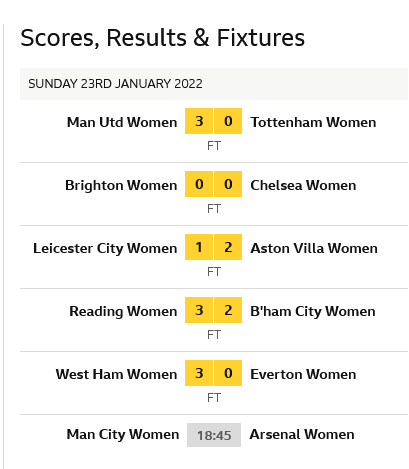
Task: Open Man City Women team link
Action: [x=123, y=434]
